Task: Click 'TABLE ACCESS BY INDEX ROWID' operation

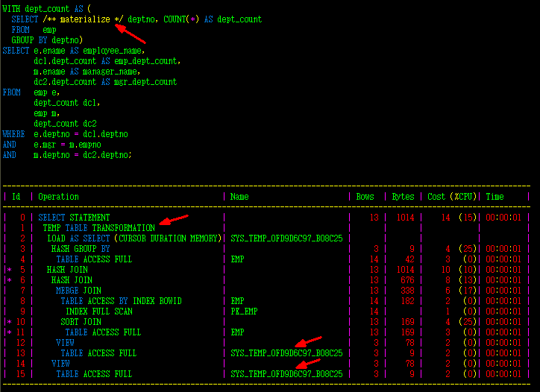Action: [x=122, y=301]
